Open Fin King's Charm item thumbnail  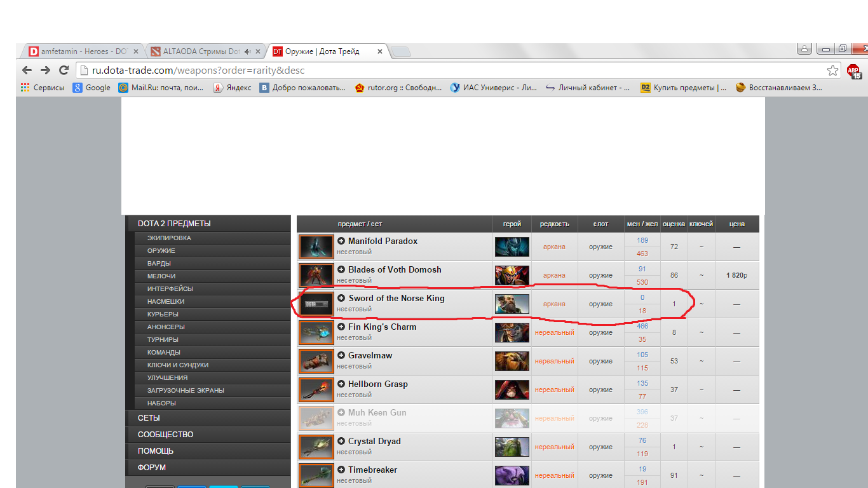click(x=316, y=332)
